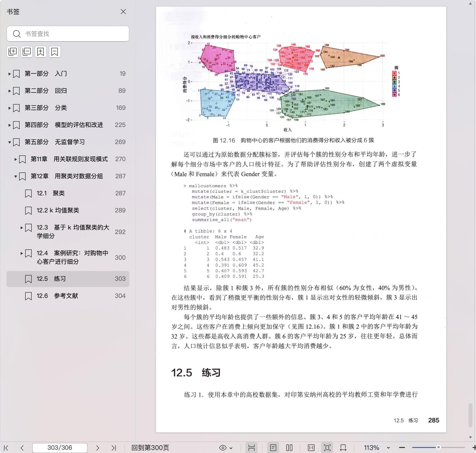This screenshot has height=453, width=476.
Task: Click the expand all bookmarks icon
Action: [13, 52]
